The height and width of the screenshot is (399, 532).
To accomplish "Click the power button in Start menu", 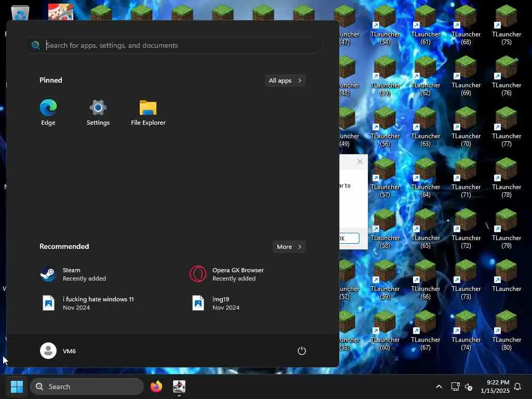I will pyautogui.click(x=302, y=351).
